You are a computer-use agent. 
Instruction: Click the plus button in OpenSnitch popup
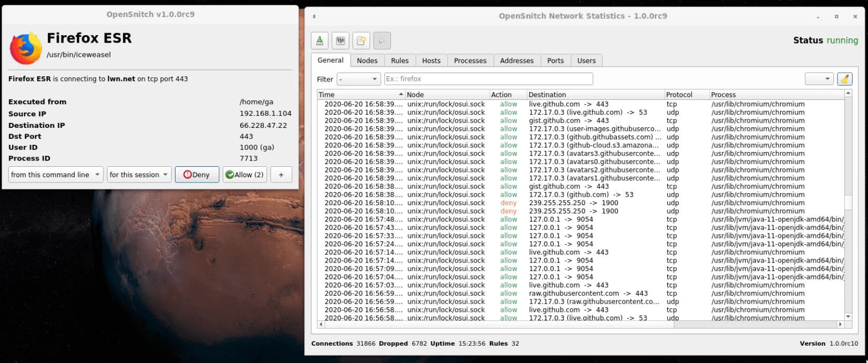pos(281,175)
